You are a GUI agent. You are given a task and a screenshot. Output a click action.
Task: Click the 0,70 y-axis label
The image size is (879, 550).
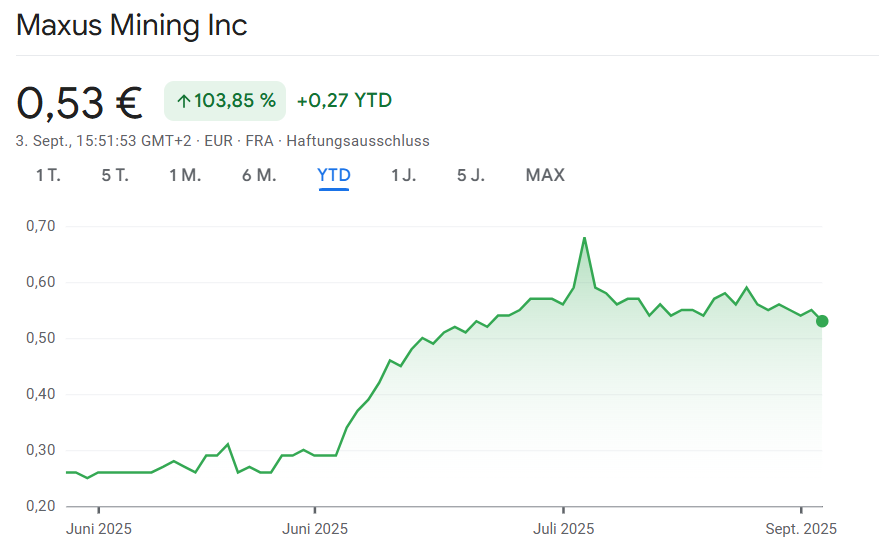click(41, 226)
